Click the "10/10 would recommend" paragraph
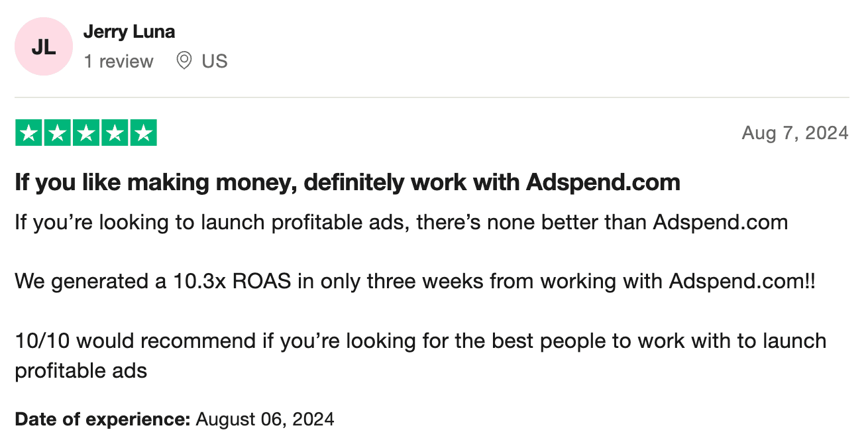Image resolution: width=868 pixels, height=444 pixels. 420,341
